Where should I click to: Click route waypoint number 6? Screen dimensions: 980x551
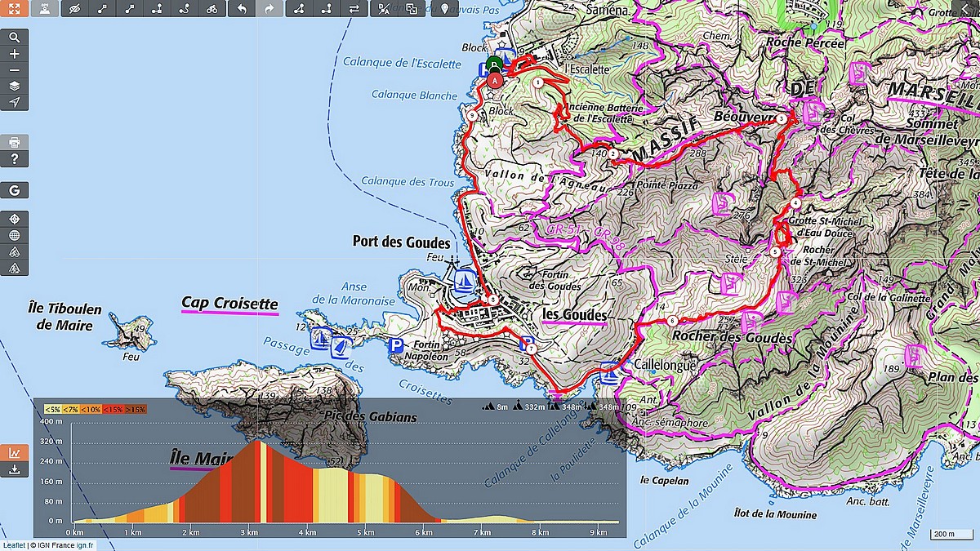[671, 321]
